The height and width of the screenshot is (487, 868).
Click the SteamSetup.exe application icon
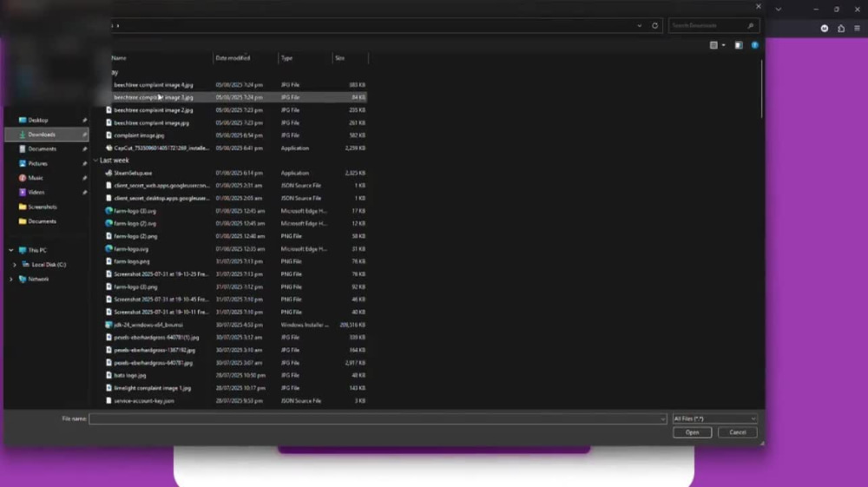point(108,174)
